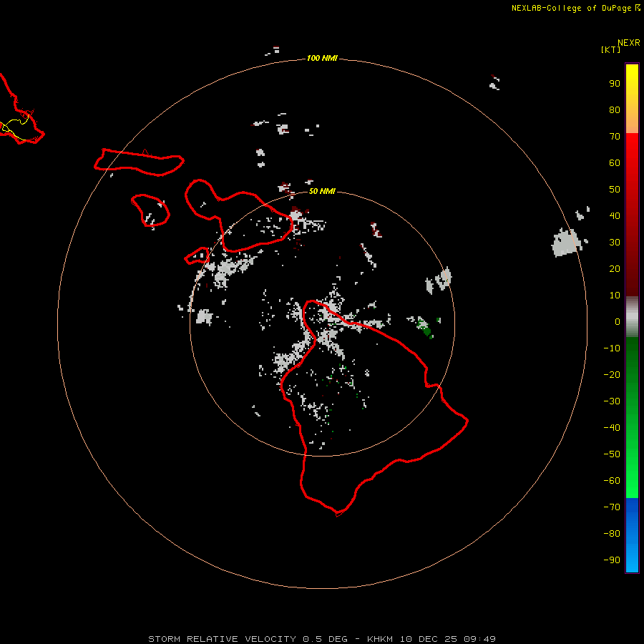Image resolution: width=644 pixels, height=644 pixels.
Task: Click the 50 NMI range ring label
Action: coord(321,191)
